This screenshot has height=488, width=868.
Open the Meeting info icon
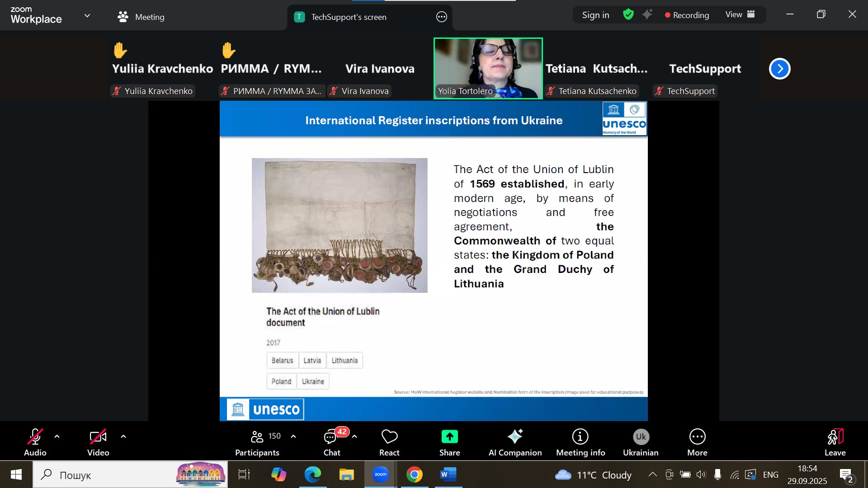click(x=580, y=437)
